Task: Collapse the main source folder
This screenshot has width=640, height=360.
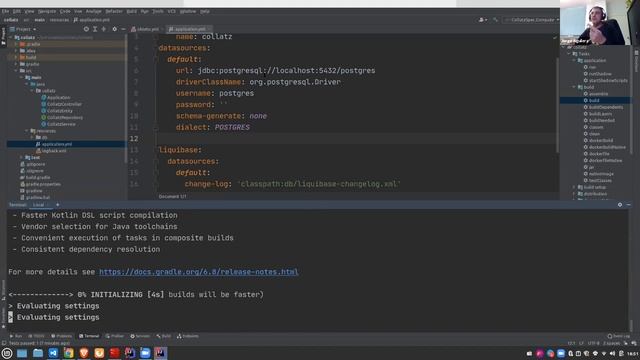Action: click(22, 77)
